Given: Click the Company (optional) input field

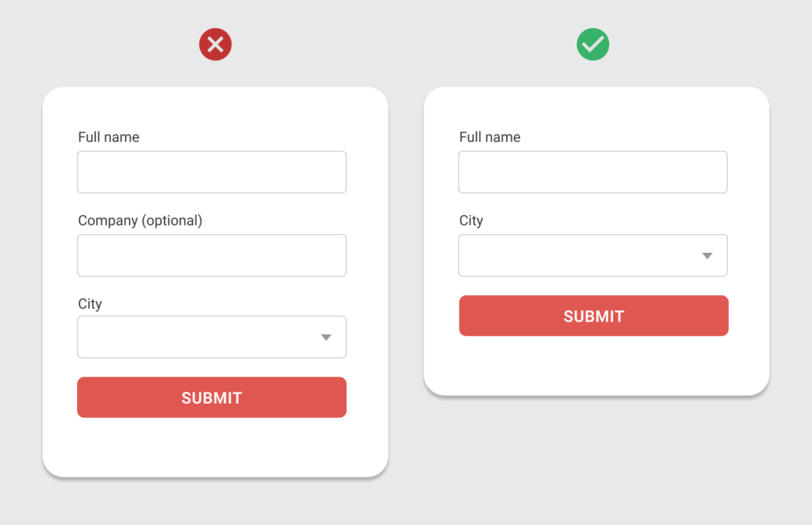Looking at the screenshot, I should click(212, 255).
